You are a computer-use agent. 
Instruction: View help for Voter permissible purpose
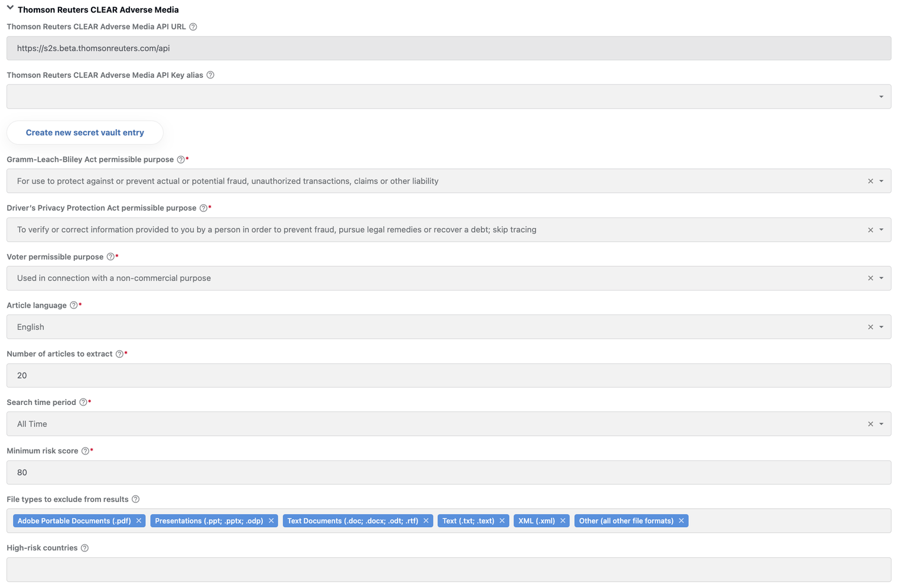click(110, 257)
